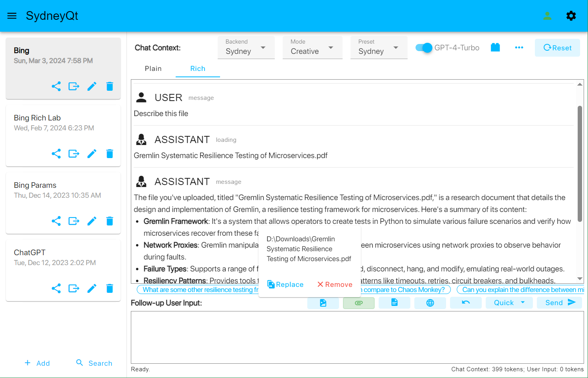Click the green paperclip attachment button
The image size is (588, 378).
point(359,303)
